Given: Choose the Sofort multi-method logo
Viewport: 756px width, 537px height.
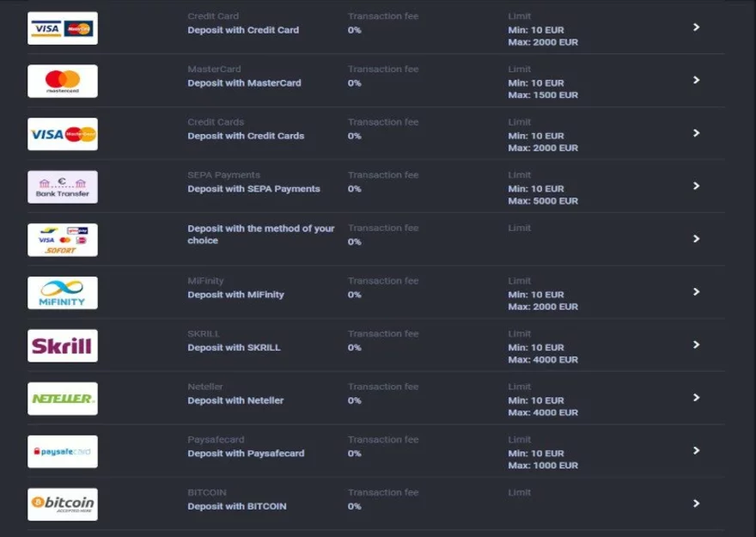Looking at the screenshot, I should [62, 240].
